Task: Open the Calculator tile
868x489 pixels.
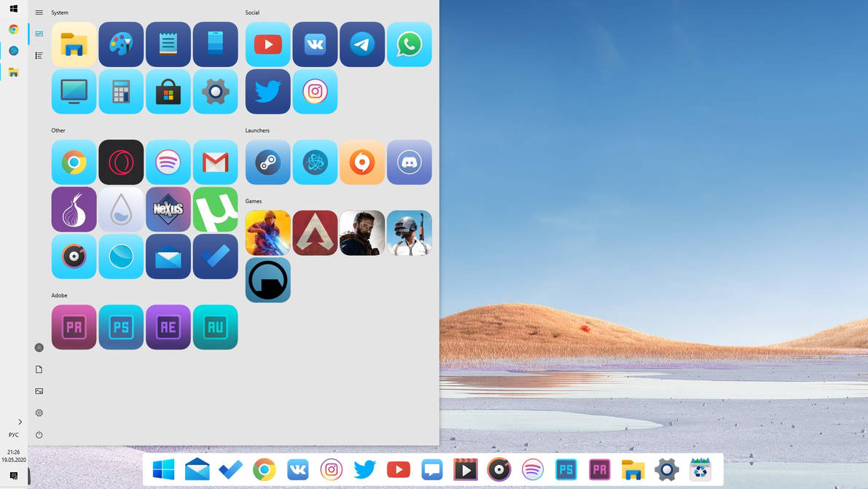Action: coord(121,91)
